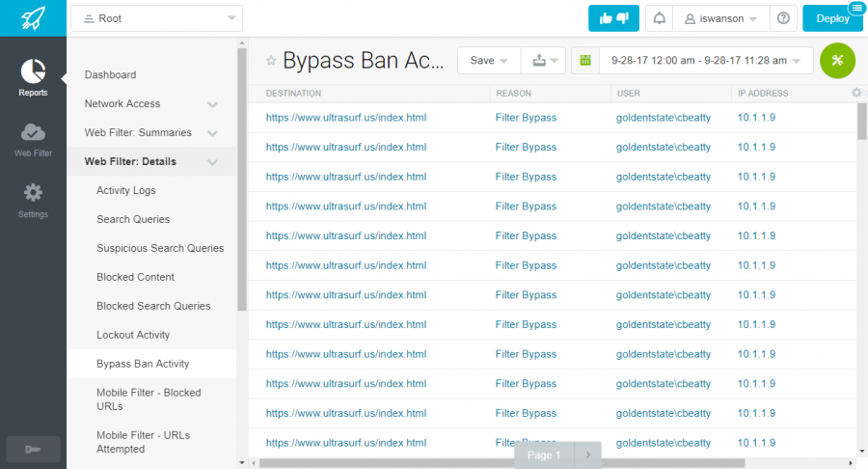868x469 pixels.
Task: Click Page 1 indicator
Action: pyautogui.click(x=544, y=455)
